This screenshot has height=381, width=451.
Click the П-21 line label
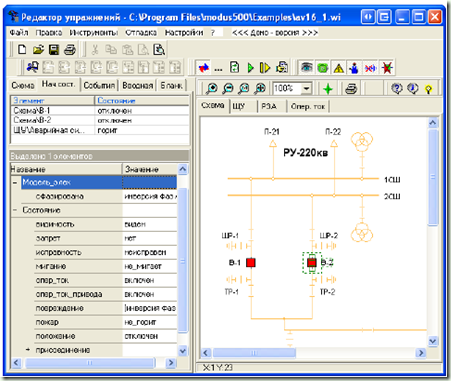pos(272,132)
